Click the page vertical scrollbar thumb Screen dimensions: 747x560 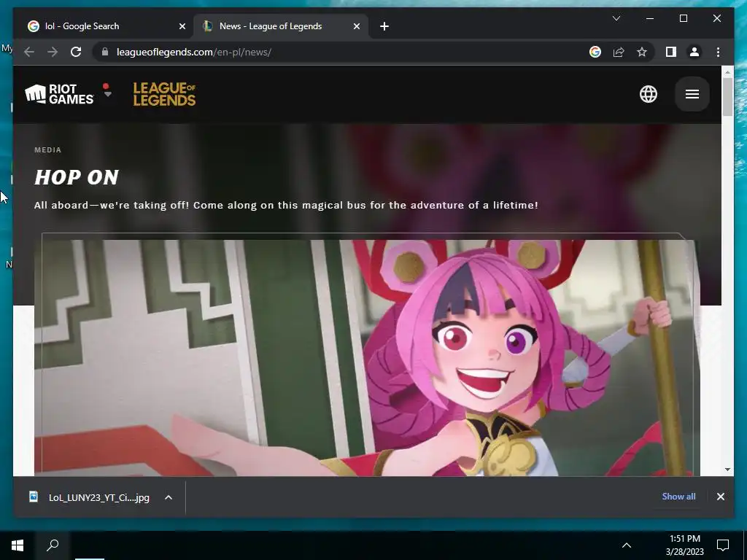727,96
